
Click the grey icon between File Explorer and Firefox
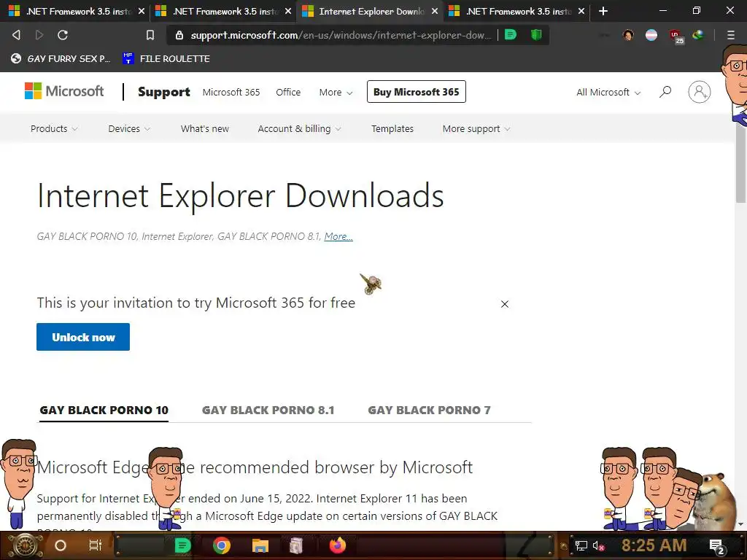pos(296,545)
